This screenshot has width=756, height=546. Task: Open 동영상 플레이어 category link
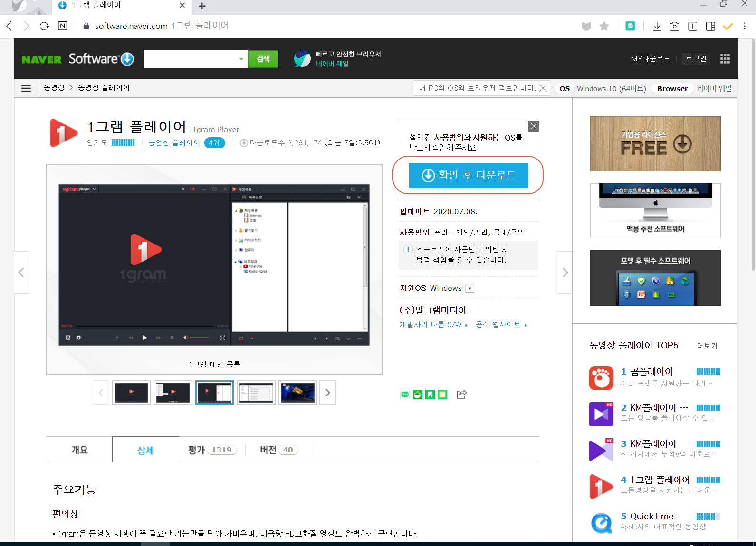(x=174, y=142)
